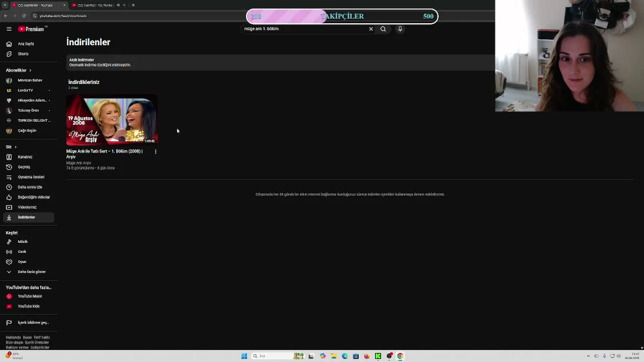Click the Akıllı indirmeler smart downloads banner
The image size is (644, 362).
[281, 62]
